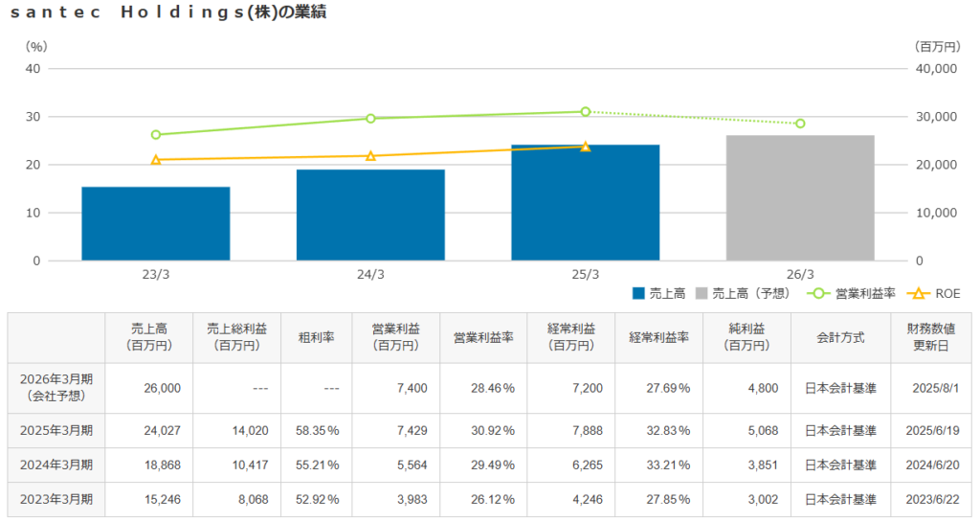
Task: Click the ROE triangle point at 23/3
Action: [156, 160]
